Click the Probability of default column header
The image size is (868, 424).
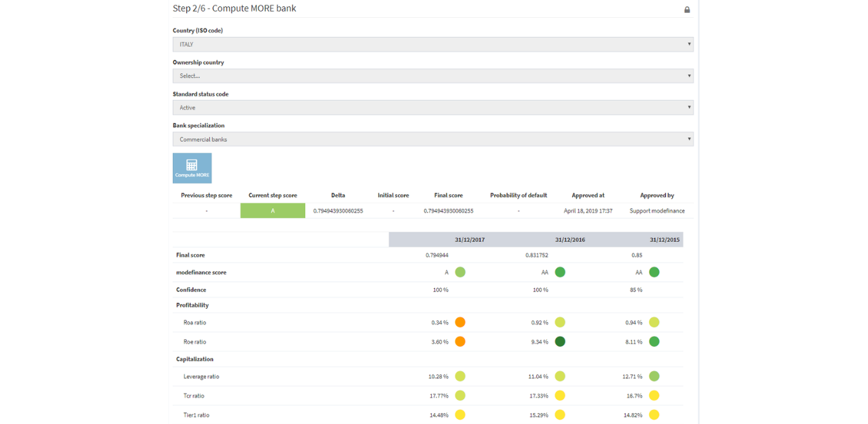click(518, 195)
